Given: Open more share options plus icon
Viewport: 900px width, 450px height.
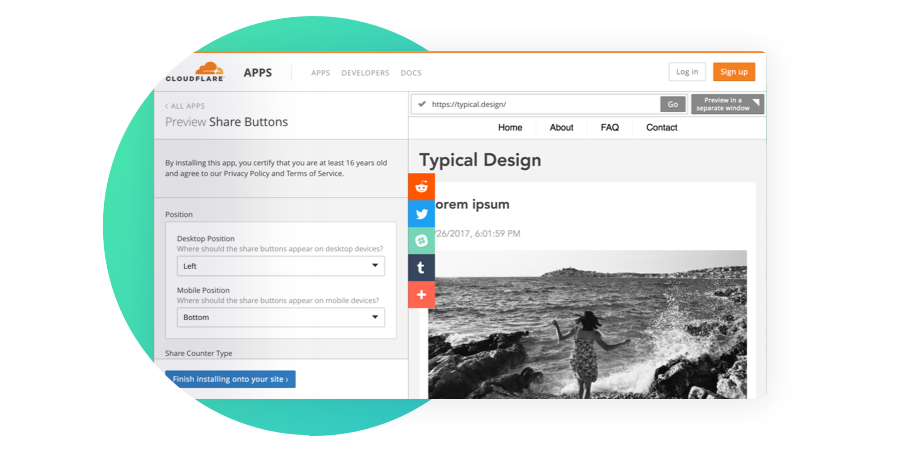Looking at the screenshot, I should [421, 295].
